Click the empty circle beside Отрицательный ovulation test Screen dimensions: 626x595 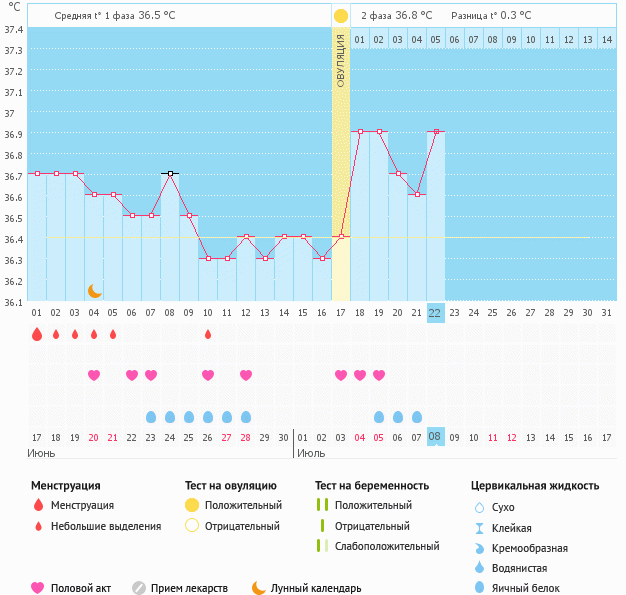pyautogui.click(x=192, y=526)
